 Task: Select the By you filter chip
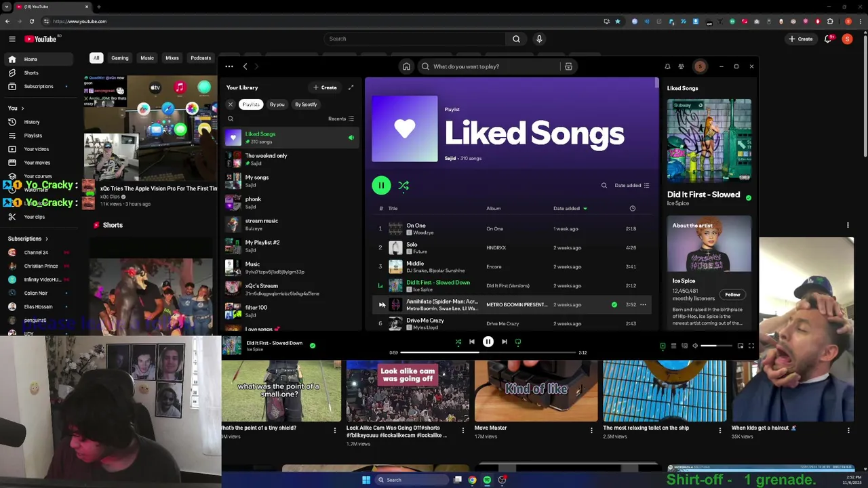tap(277, 104)
